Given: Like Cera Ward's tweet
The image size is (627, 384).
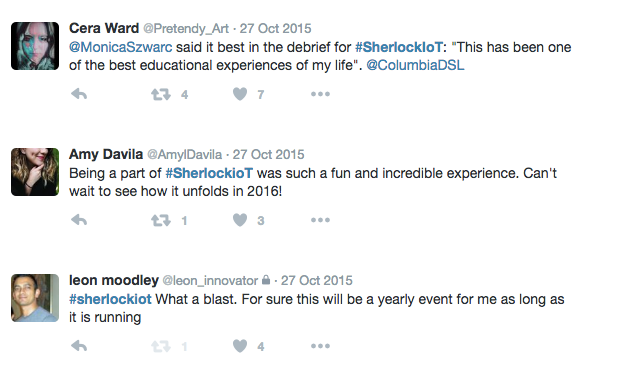Looking at the screenshot, I should 240,94.
